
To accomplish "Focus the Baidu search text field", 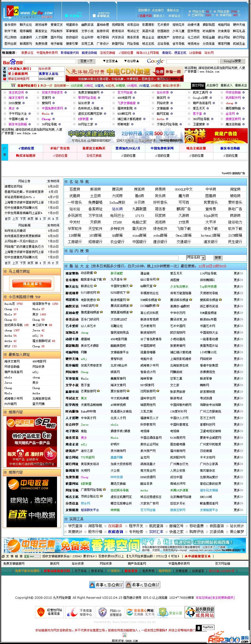I will (x=50, y=61).
